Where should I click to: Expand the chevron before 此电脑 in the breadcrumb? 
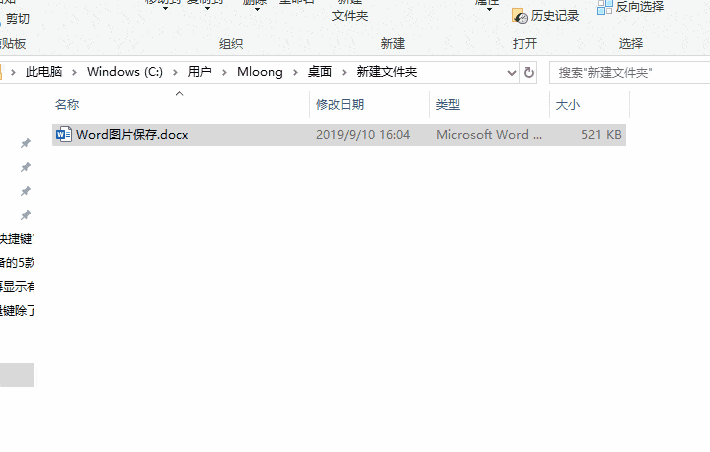[13, 72]
